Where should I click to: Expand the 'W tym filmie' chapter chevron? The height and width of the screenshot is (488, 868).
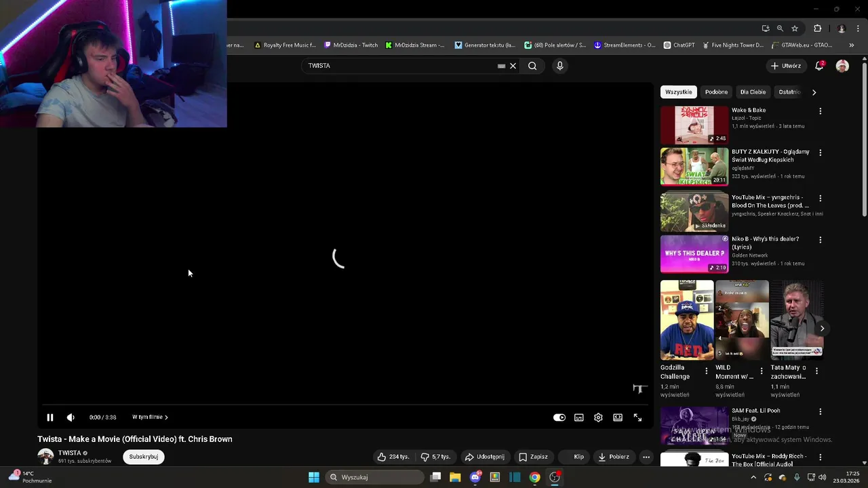(166, 418)
